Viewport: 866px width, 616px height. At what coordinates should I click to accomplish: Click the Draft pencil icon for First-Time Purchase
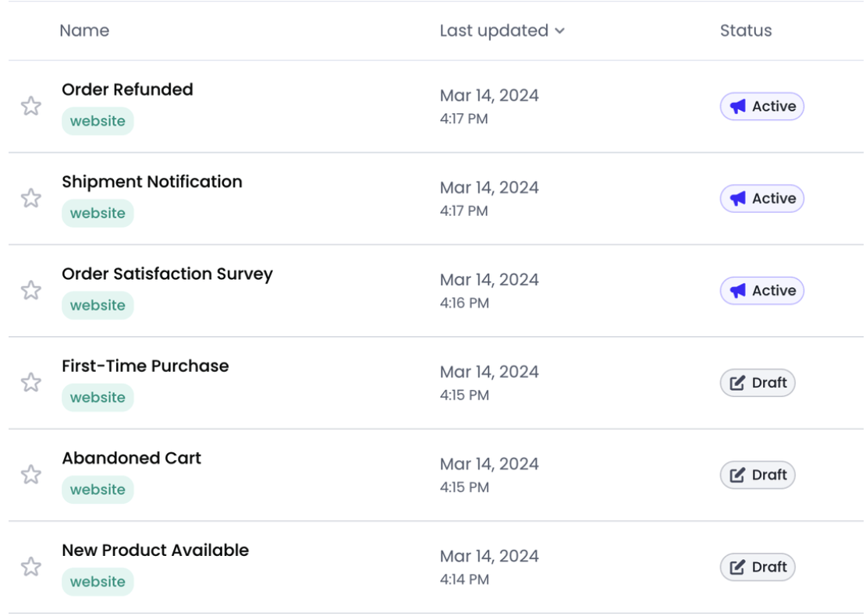click(737, 383)
